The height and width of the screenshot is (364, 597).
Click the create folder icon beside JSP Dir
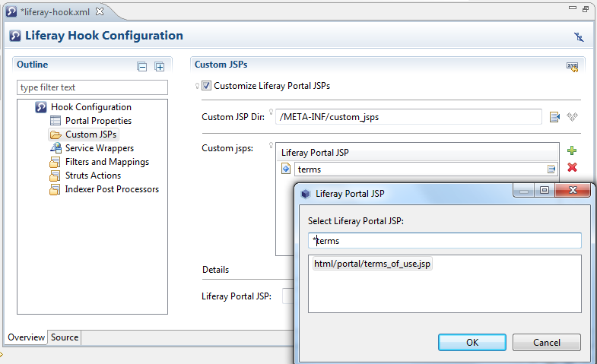click(572, 117)
